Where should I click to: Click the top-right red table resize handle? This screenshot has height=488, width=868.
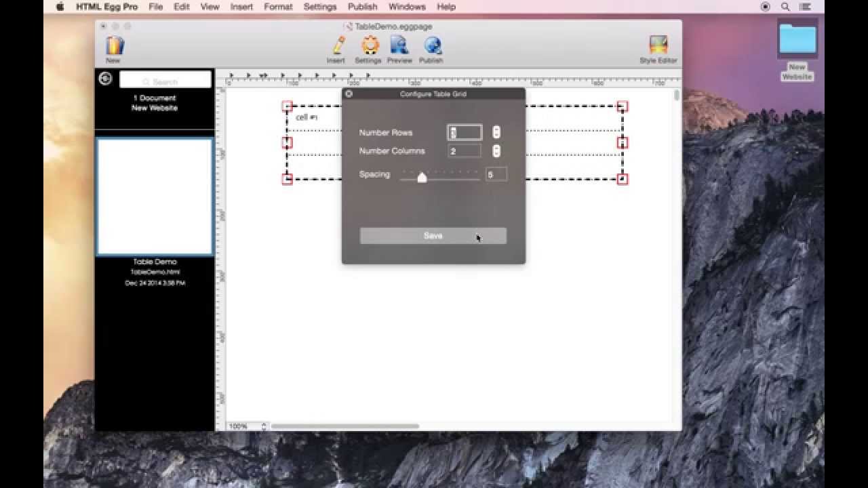coord(622,106)
